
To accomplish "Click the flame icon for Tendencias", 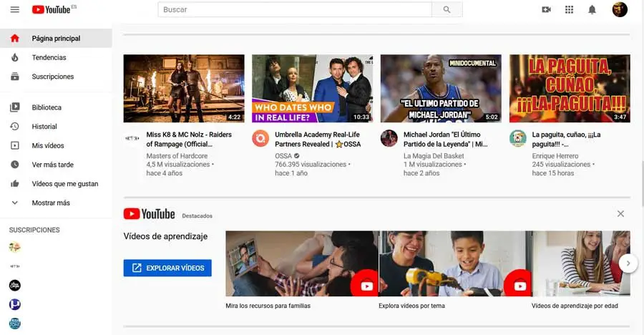I will click(15, 57).
